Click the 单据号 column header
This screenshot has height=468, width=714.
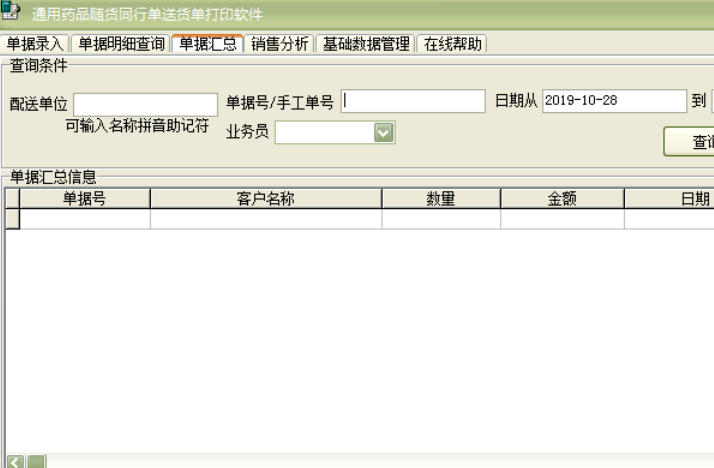[85, 198]
